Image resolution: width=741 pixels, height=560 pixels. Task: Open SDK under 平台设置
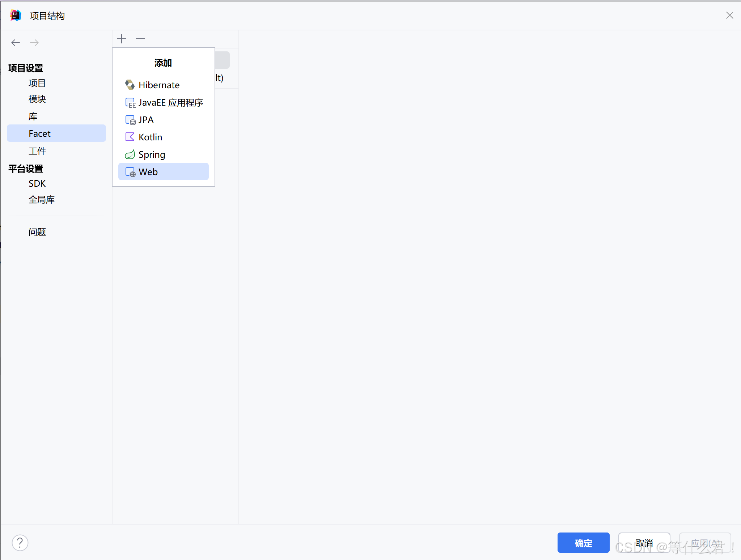37,183
